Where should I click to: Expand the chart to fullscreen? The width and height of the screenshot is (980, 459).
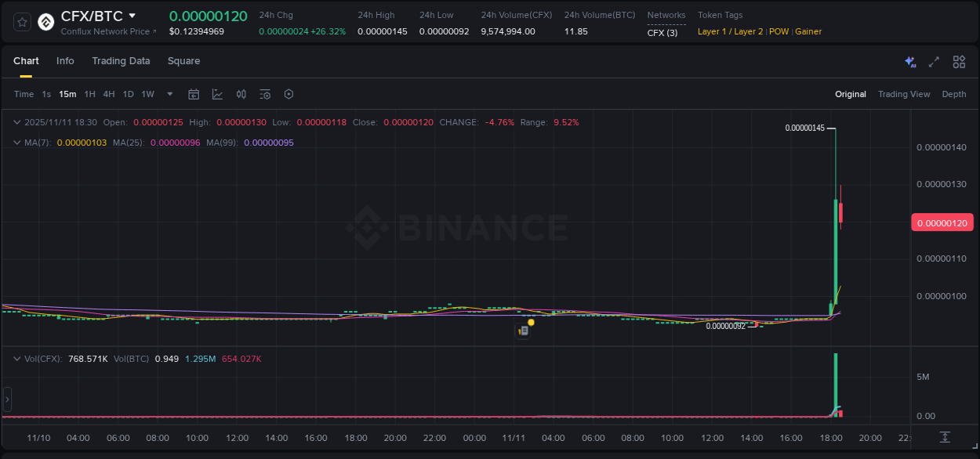click(x=934, y=61)
